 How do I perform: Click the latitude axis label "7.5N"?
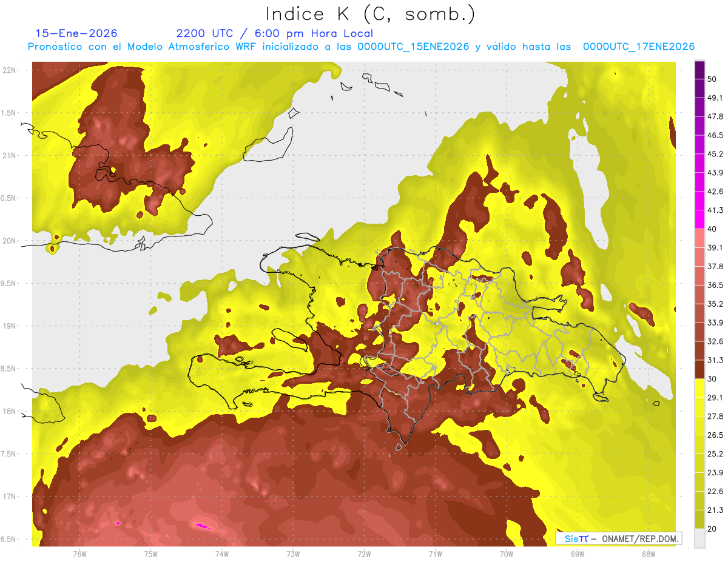click(x=8, y=455)
